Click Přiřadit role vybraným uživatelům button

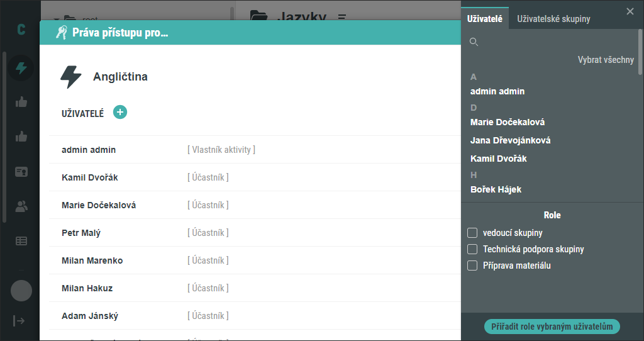[552, 327]
